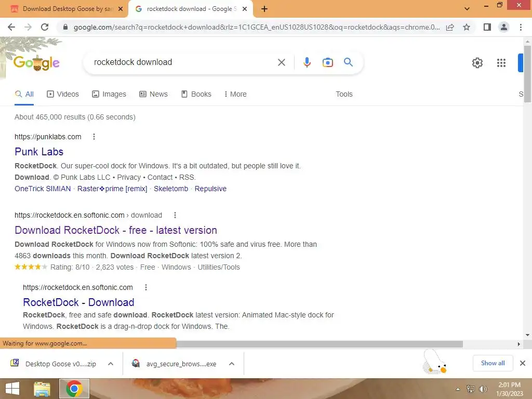
Task: Open the tab search dropdown
Action: tap(467, 9)
